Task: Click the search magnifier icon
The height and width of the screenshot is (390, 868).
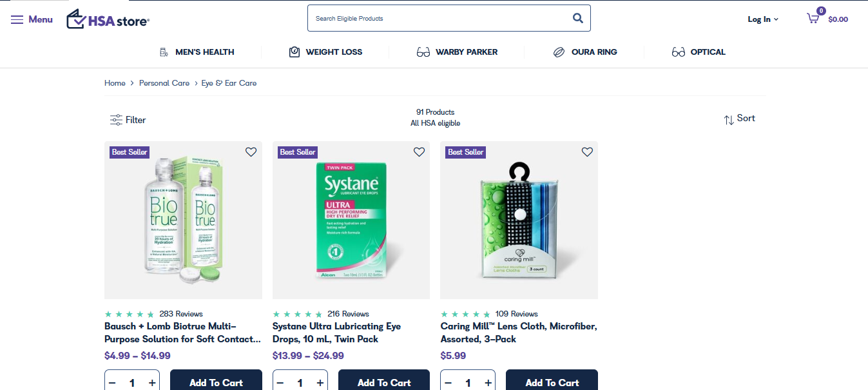Action: coord(578,18)
